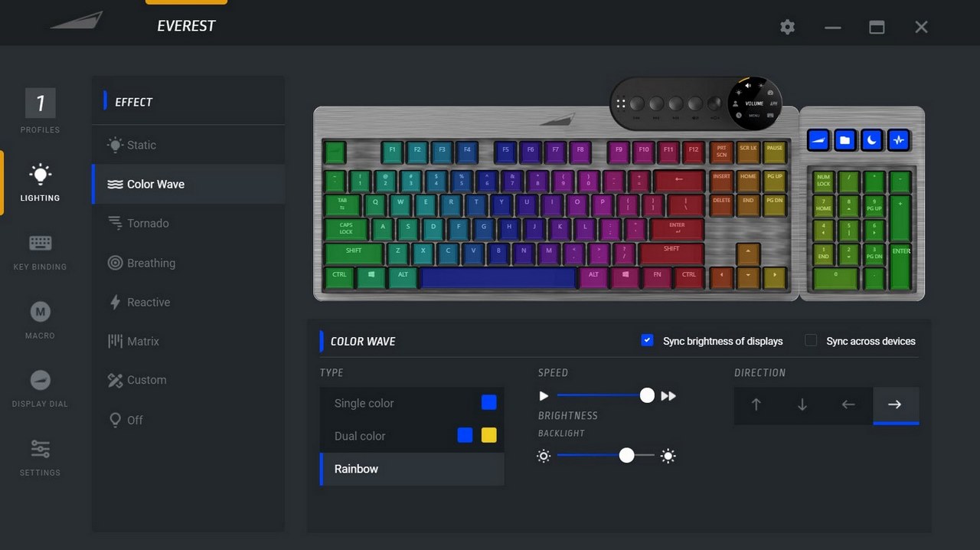Open the Profiles section
This screenshot has width=980, height=550.
pyautogui.click(x=40, y=111)
